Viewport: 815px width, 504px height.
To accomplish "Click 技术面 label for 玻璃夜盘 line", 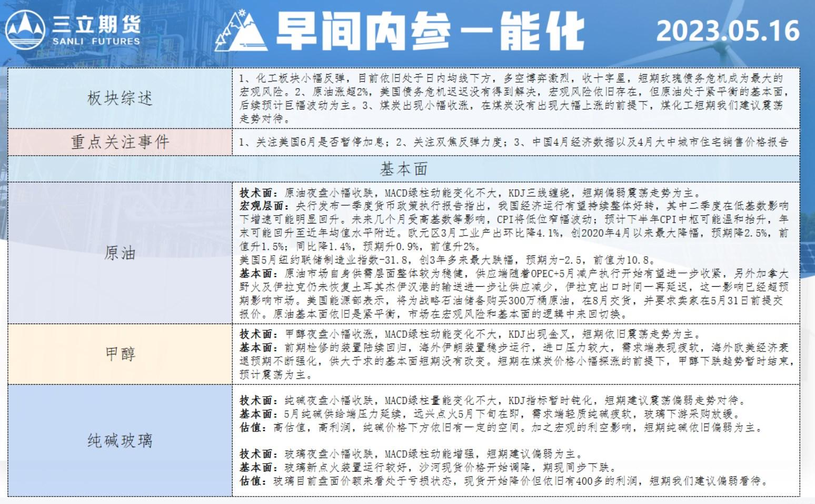I will pyautogui.click(x=256, y=453).
